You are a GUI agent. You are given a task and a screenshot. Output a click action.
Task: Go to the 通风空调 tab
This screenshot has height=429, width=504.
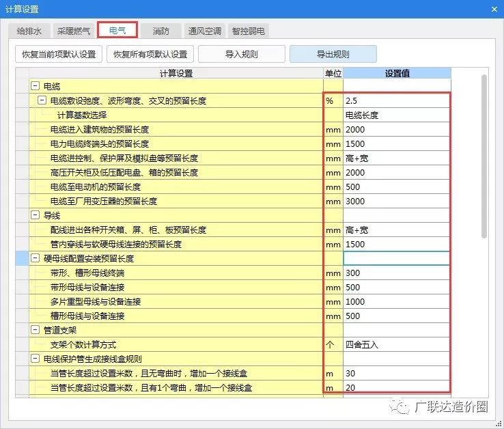click(x=205, y=31)
